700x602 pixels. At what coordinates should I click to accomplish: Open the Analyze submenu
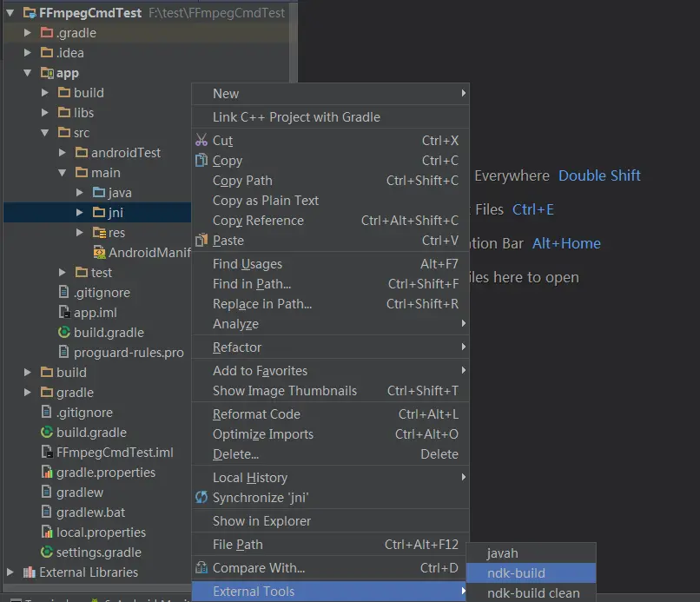(330, 324)
